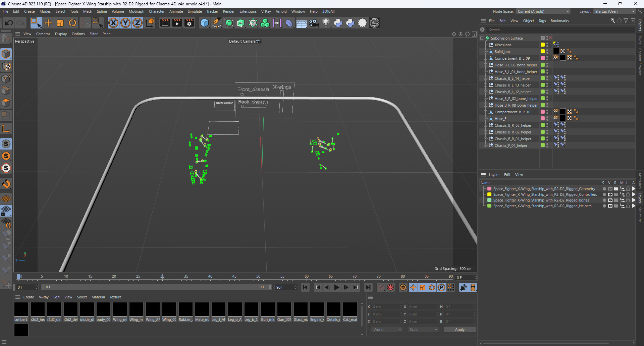The image size is (644, 346).
Task: Open the Layout Startup dropdown
Action: [614, 11]
